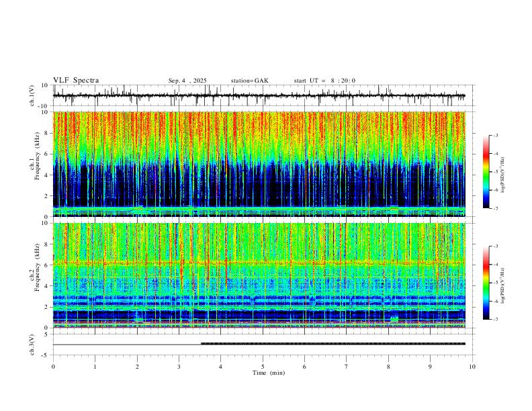
Task: Click the ch.2 spectrogram color scale bar
Action: tap(486, 283)
